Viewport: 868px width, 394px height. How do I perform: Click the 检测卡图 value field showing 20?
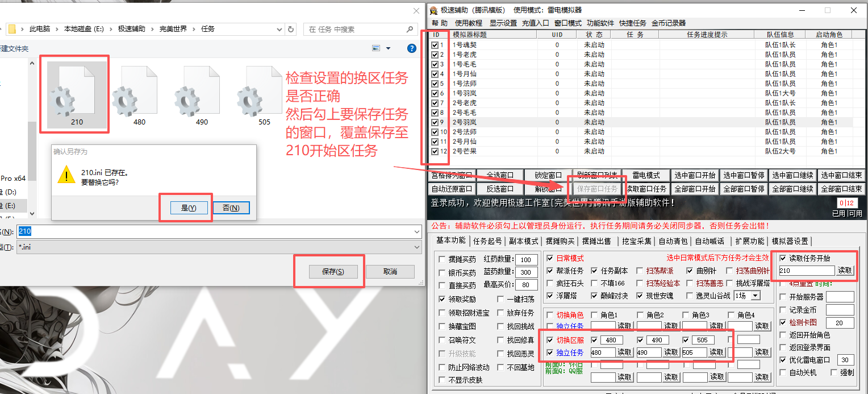click(x=840, y=323)
